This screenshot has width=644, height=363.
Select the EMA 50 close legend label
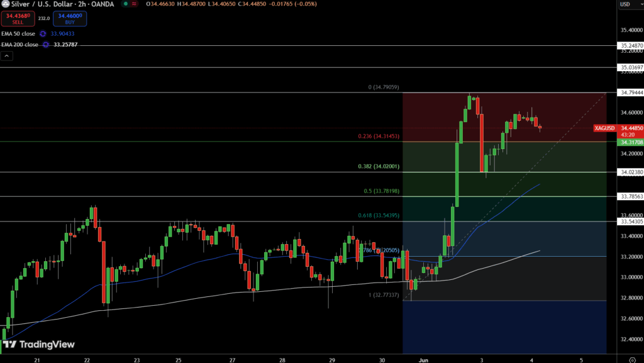tap(18, 33)
